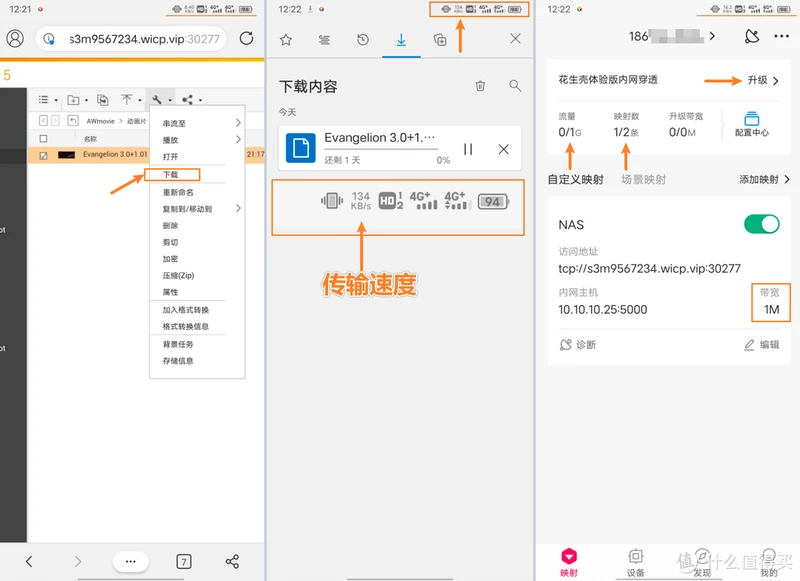Viewport: 800px width, 581px height.
Task: Open 配置中心 icon
Action: coord(752,124)
